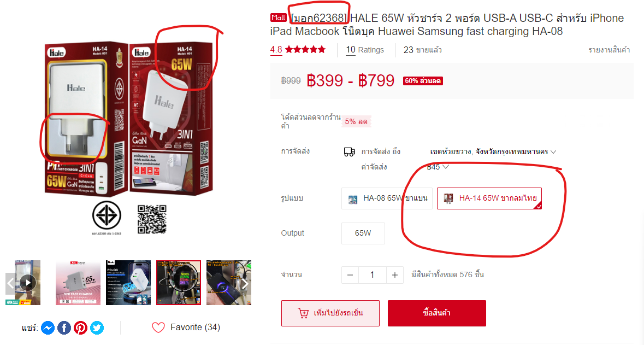644x345 pixels.
Task: Share the product on Pinterest
Action: tap(80, 328)
